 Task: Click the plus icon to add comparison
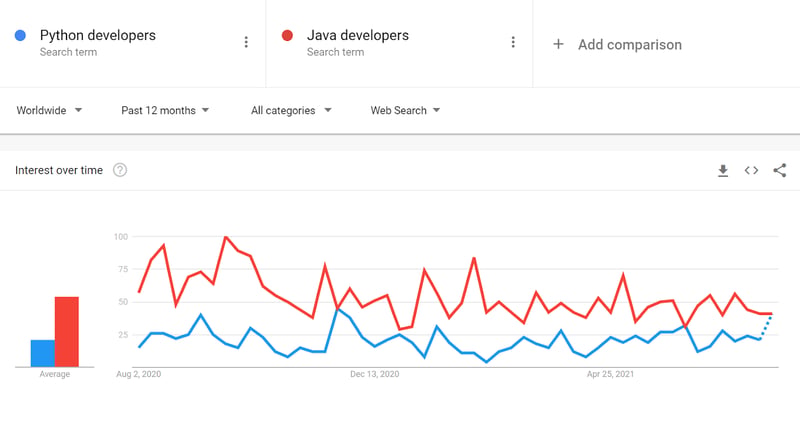(558, 44)
